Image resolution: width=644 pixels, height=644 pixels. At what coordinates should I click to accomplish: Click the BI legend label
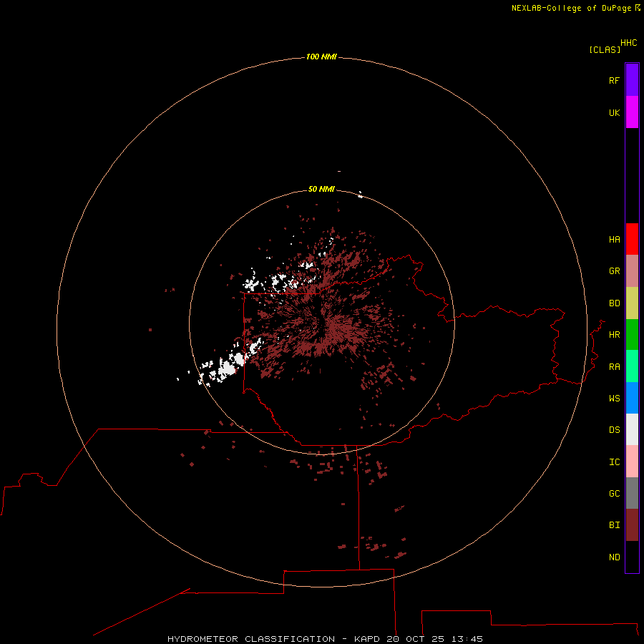[614, 525]
